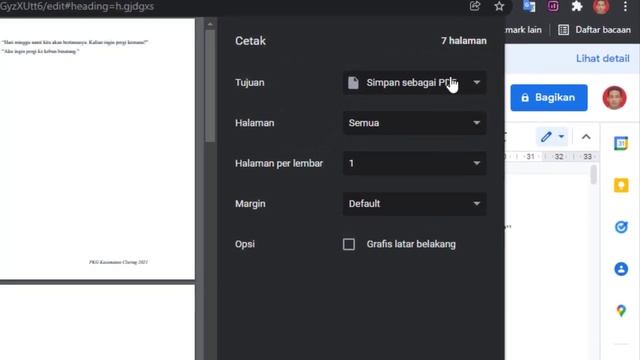Viewport: 640px width, 360px height.
Task: Open Google Tasks side panel icon
Action: pyautogui.click(x=621, y=227)
